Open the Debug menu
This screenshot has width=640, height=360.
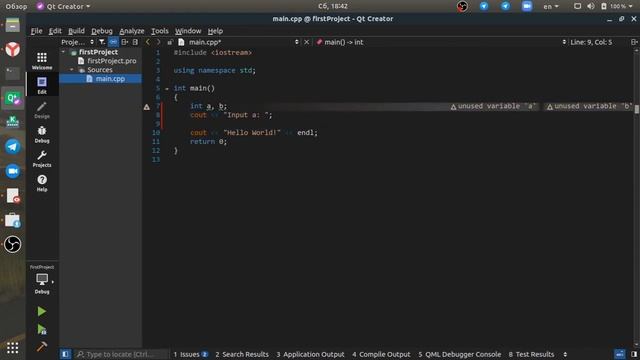click(102, 31)
